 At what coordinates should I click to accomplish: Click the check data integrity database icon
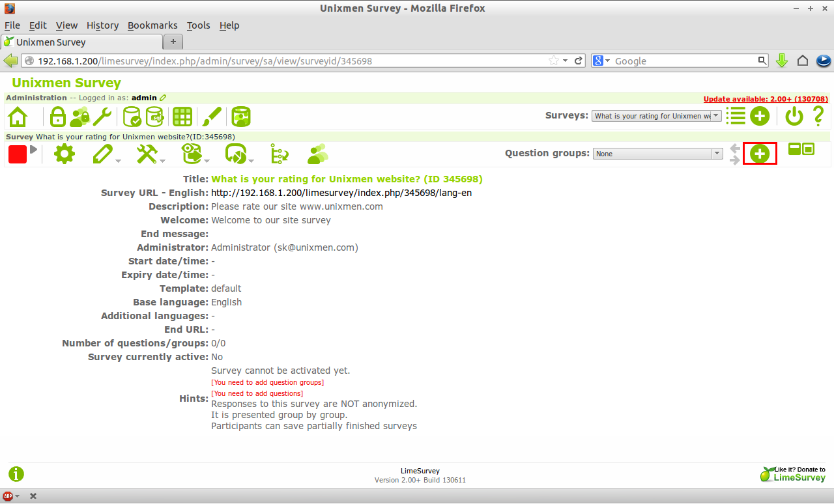click(132, 117)
